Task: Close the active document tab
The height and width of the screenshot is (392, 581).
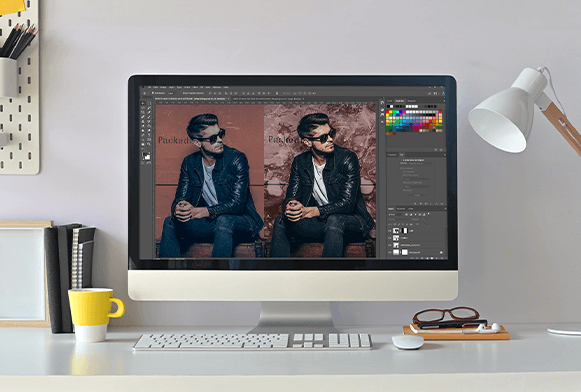Action: pos(228,99)
